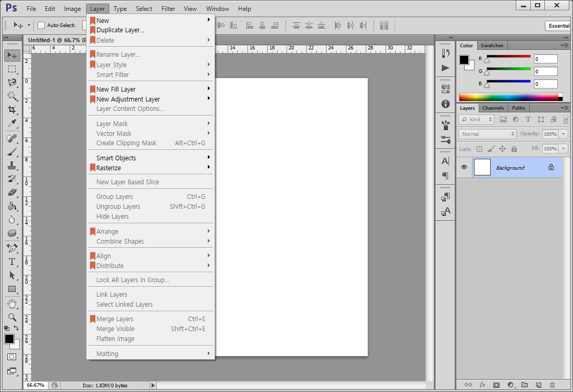Open the New Fill Layer submenu
Image resolution: width=573 pixels, height=392 pixels.
(x=151, y=89)
